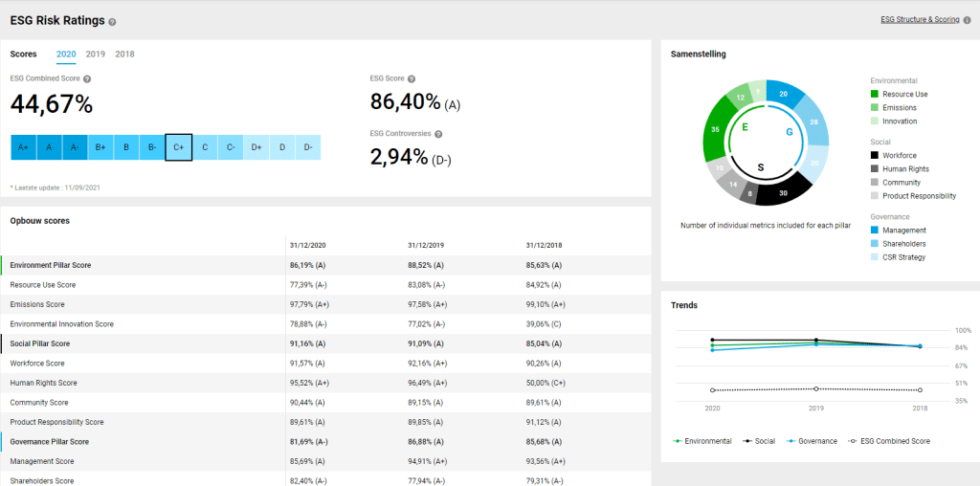
Task: Click the A+ rating segment on scale
Action: click(x=24, y=147)
